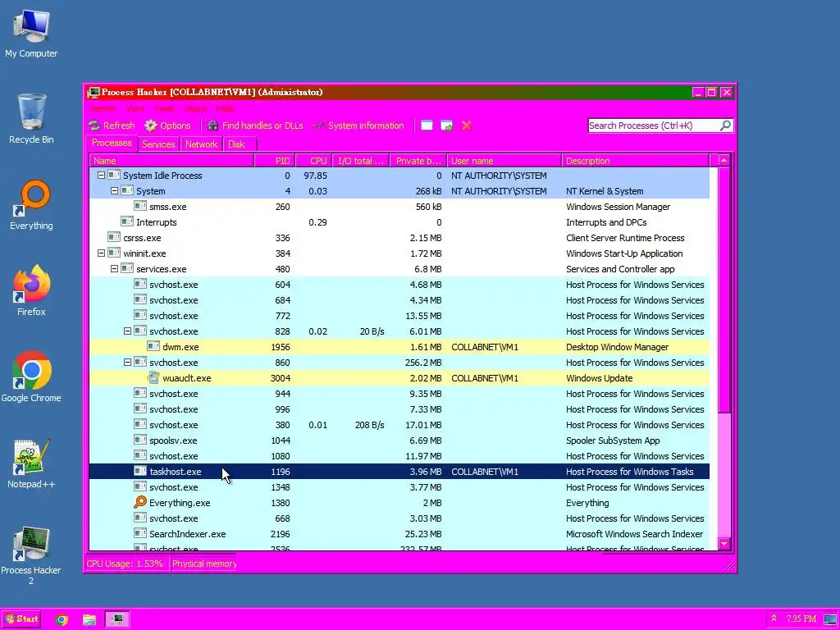
Task: Open Everything desktop shortcut
Action: coord(31,205)
